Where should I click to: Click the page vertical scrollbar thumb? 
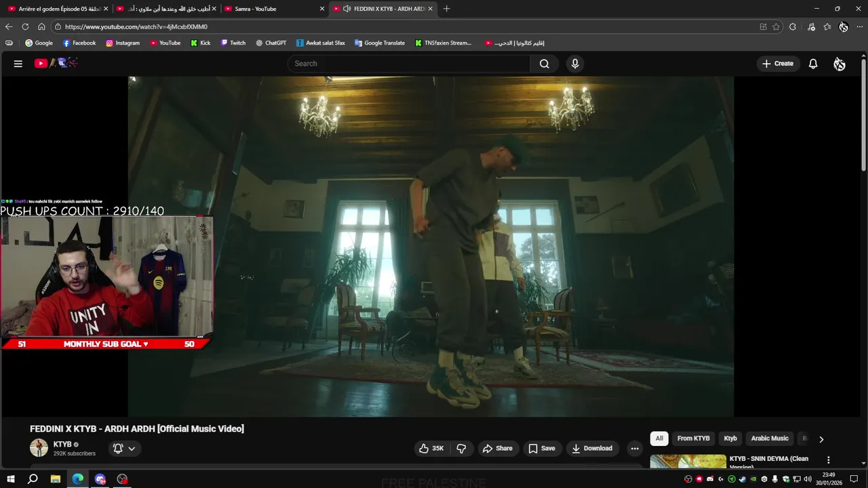(x=863, y=115)
